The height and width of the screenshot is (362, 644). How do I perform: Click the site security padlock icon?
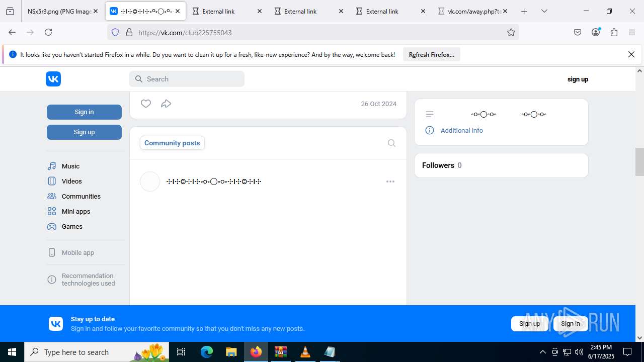click(129, 32)
